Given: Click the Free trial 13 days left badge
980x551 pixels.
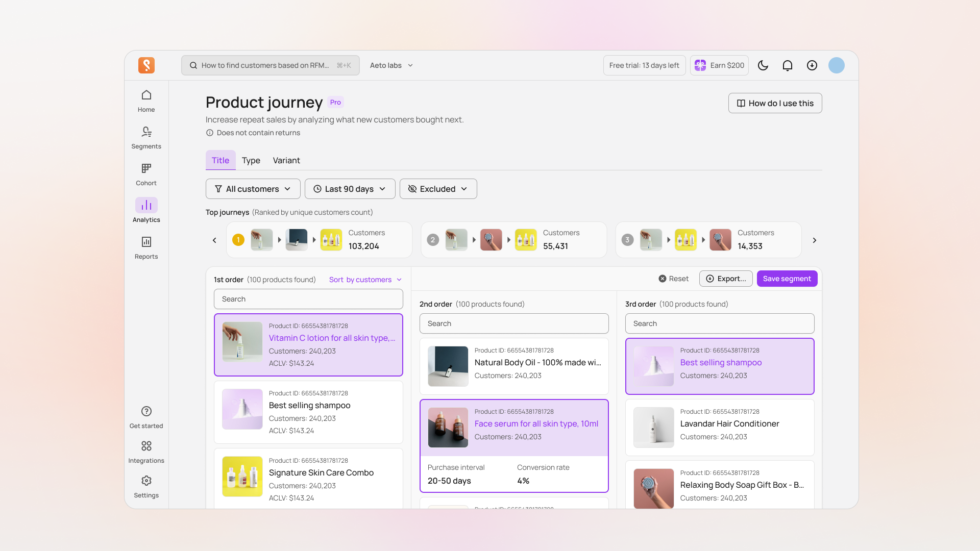Looking at the screenshot, I should [x=644, y=65].
